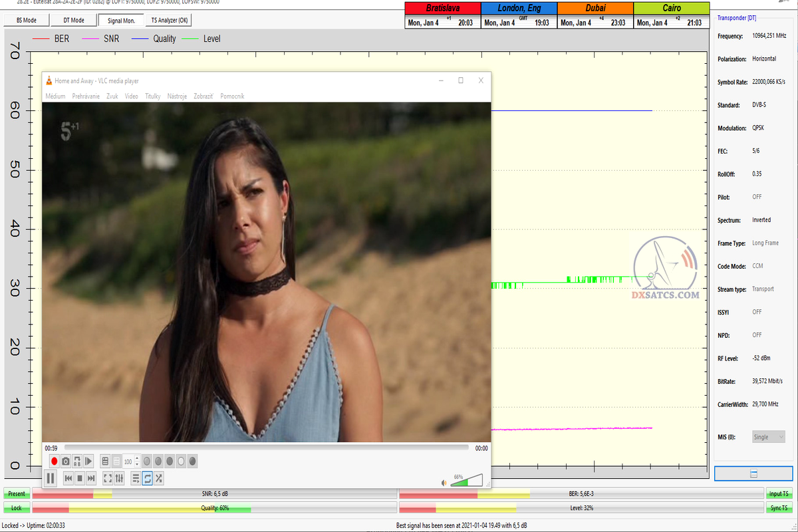Open the MIS Single dropdown
The image size is (798, 532).
pos(768,437)
